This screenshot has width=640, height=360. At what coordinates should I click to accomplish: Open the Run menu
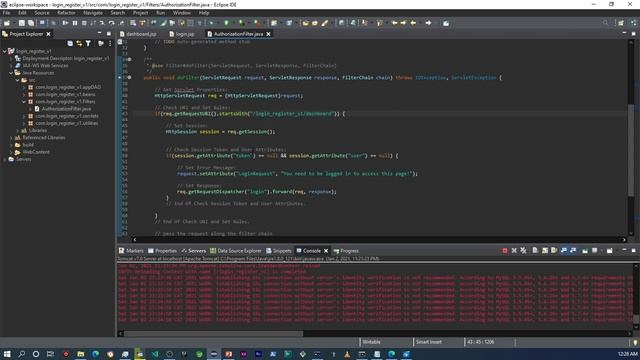(x=160, y=13)
